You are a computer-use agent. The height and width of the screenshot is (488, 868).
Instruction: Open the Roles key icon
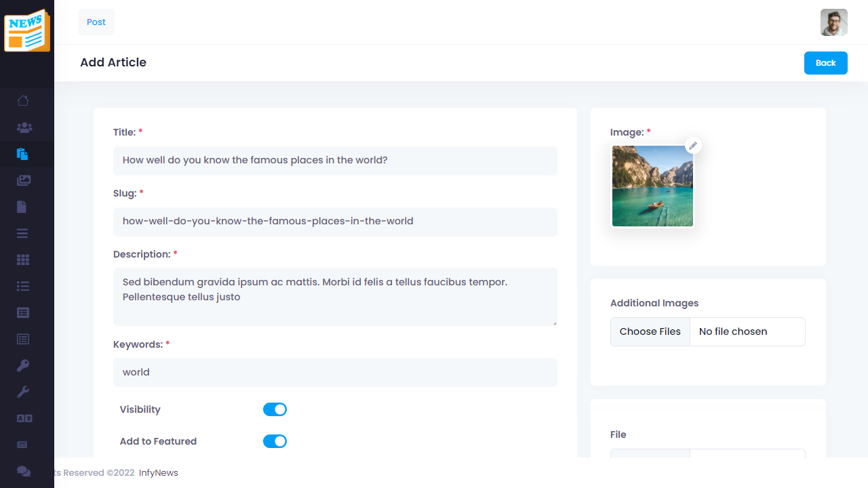click(x=22, y=365)
